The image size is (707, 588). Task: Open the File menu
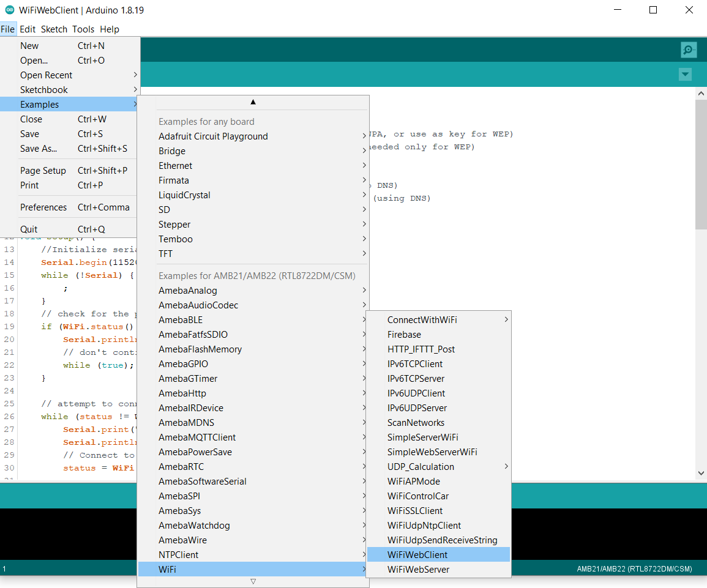click(x=8, y=29)
